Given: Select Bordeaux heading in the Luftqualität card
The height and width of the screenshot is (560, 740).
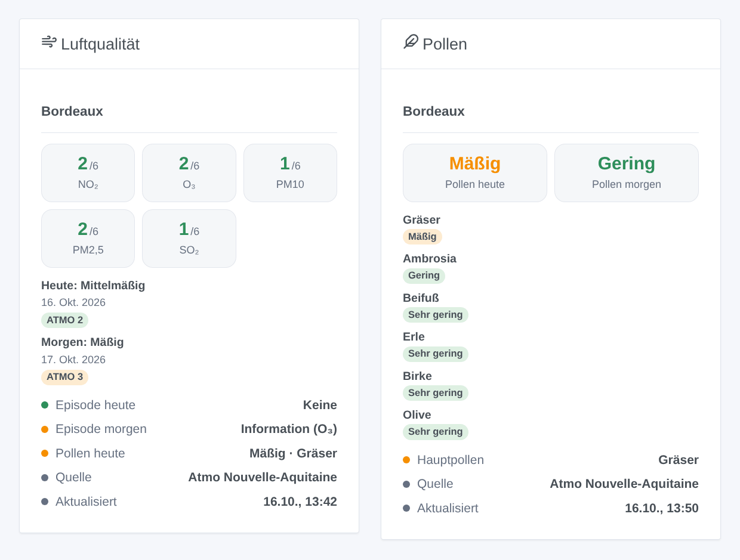Looking at the screenshot, I should coord(72,112).
